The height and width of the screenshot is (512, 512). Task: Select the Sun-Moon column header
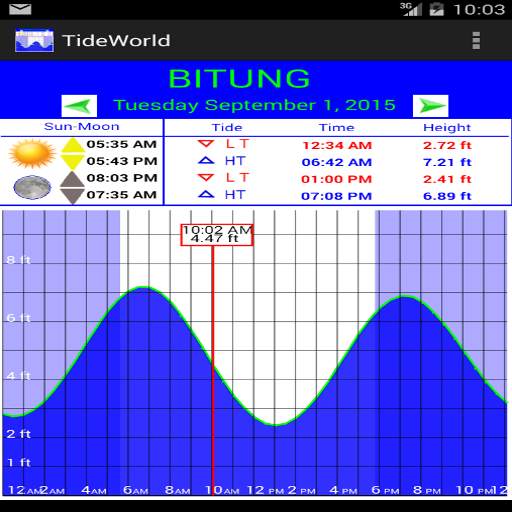pyautogui.click(x=82, y=127)
